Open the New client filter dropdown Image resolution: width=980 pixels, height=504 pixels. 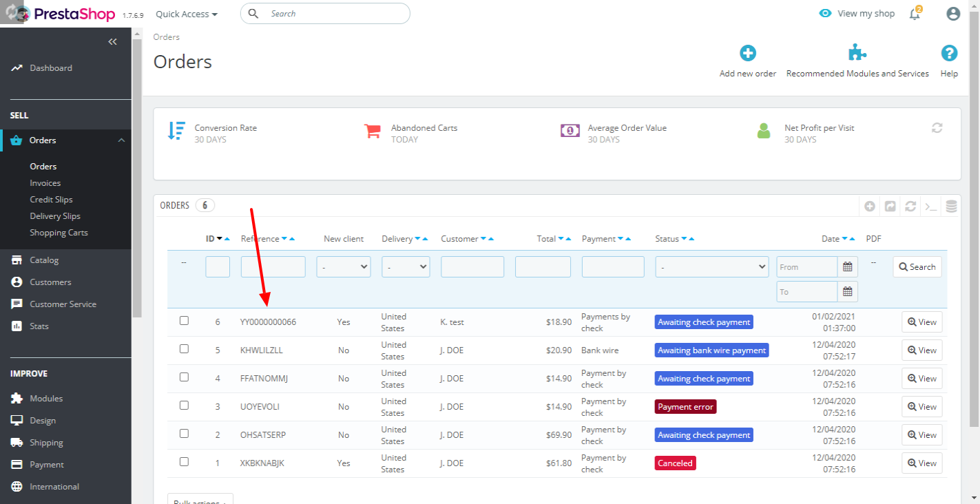pos(344,267)
